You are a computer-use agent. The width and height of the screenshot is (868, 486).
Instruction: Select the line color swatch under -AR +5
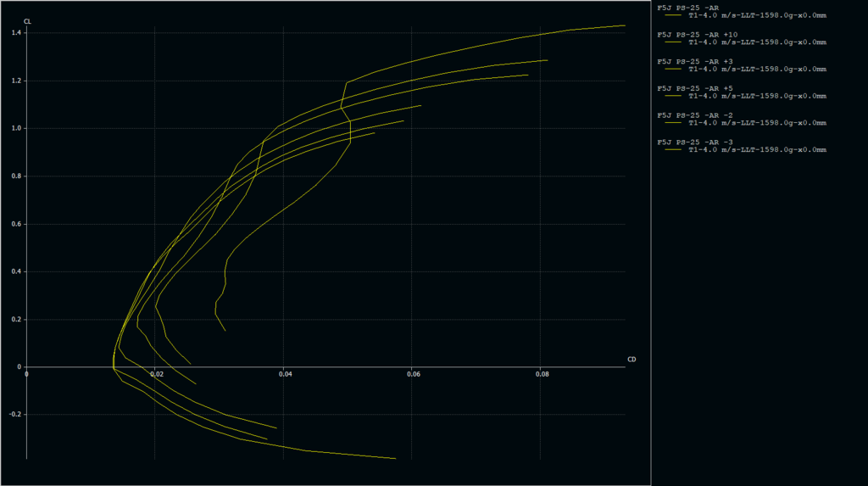[x=675, y=96]
